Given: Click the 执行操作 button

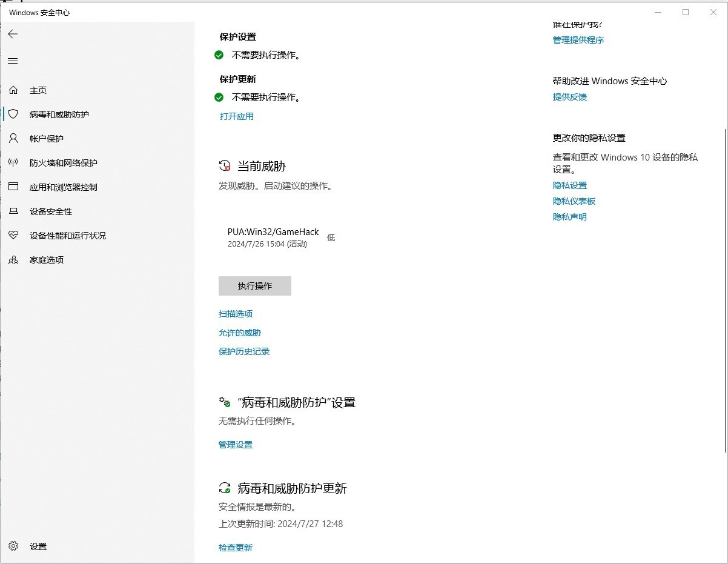Looking at the screenshot, I should tap(255, 286).
